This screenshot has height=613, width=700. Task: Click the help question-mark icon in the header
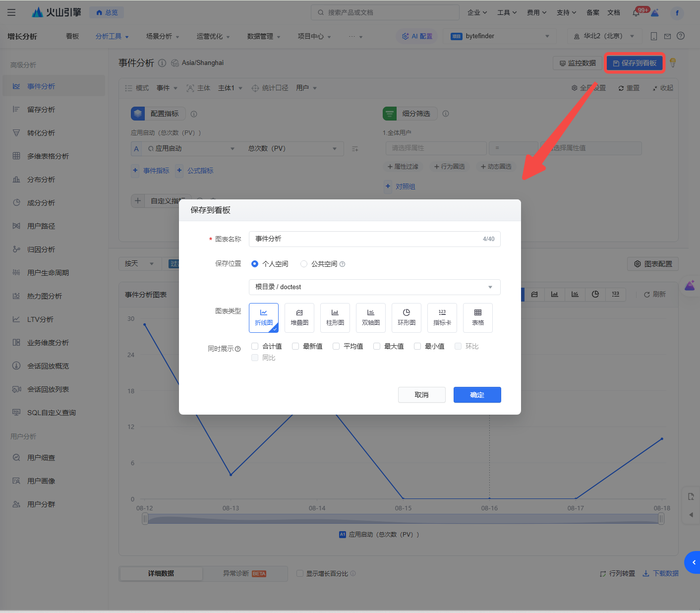click(x=681, y=36)
